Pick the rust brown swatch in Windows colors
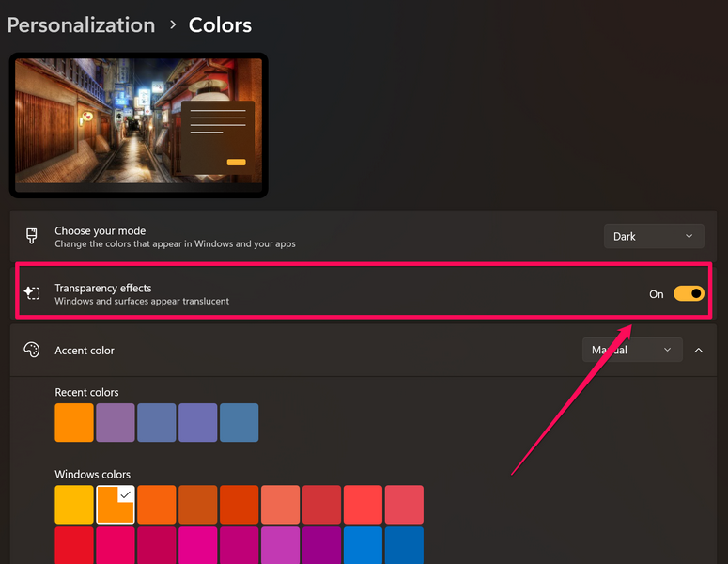The image size is (728, 564). click(197, 505)
